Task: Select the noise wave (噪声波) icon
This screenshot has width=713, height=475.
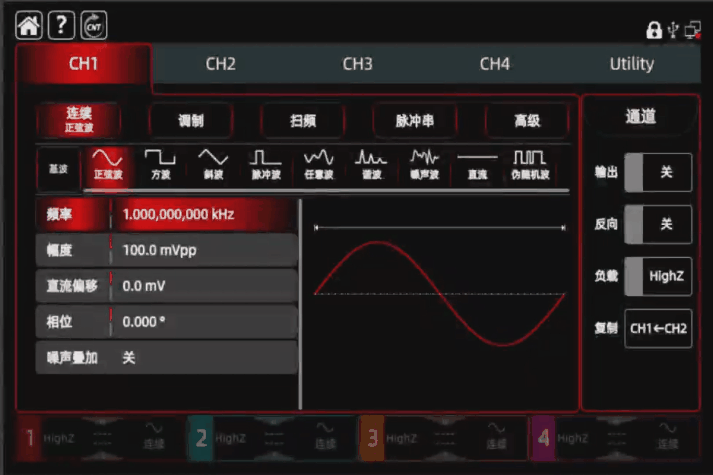Action: coord(425,164)
